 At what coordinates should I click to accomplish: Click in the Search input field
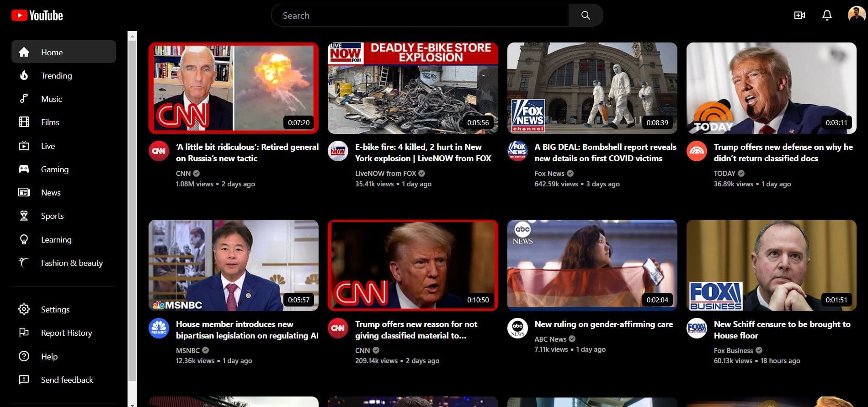click(420, 16)
